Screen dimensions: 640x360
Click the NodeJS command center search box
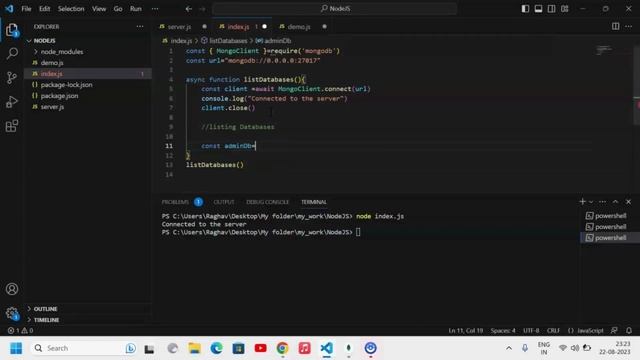click(x=335, y=9)
